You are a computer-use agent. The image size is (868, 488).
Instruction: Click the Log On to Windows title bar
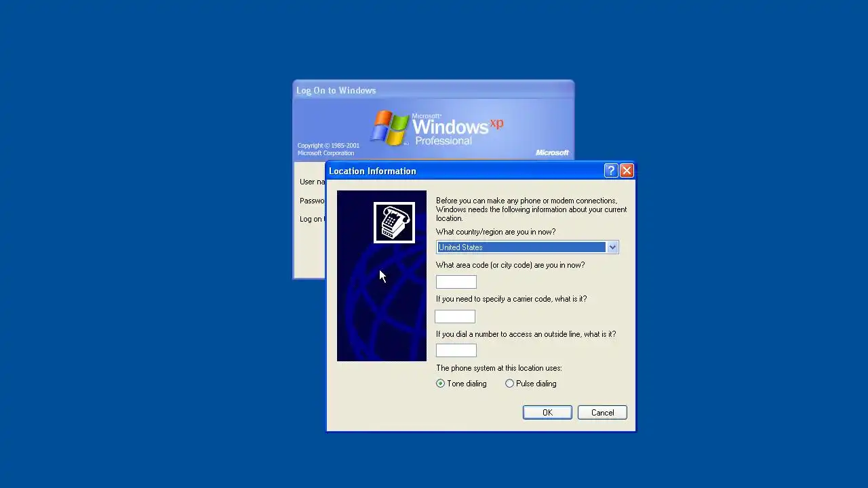(x=433, y=90)
